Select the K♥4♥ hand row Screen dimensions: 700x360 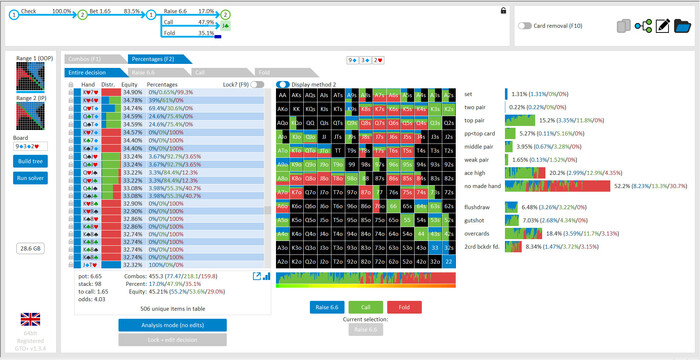170,100
